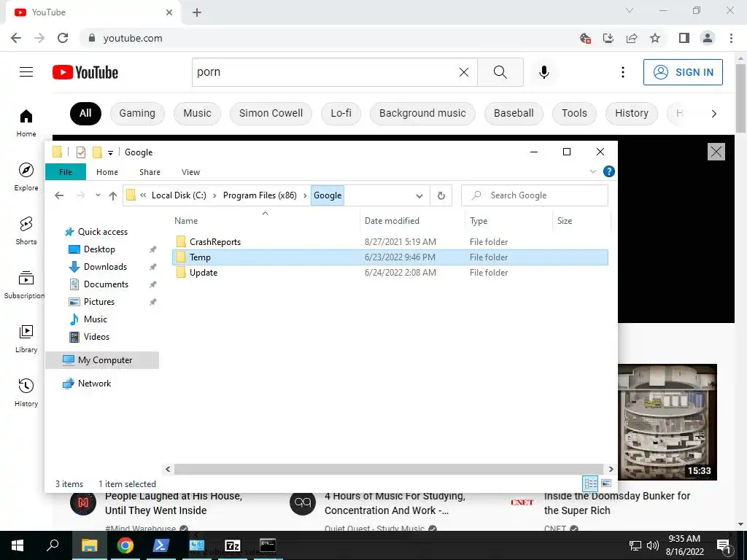Image resolution: width=747 pixels, height=560 pixels.
Task: Click the Explorer scrollbar right arrow
Action: pos(611,469)
